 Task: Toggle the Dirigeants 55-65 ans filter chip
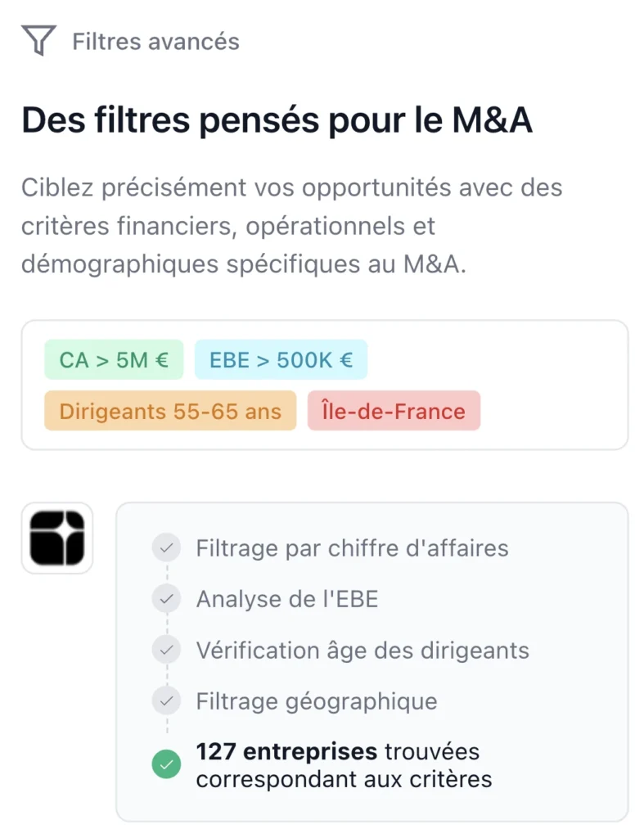[170, 411]
